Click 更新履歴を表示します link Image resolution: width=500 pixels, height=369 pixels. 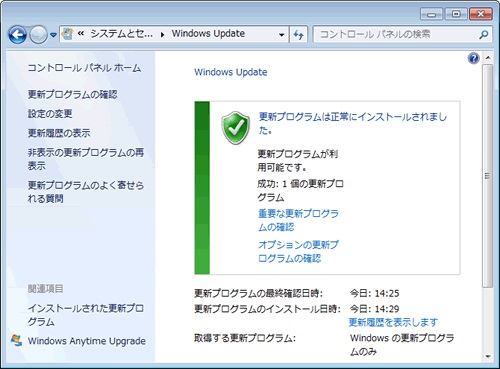point(393,322)
